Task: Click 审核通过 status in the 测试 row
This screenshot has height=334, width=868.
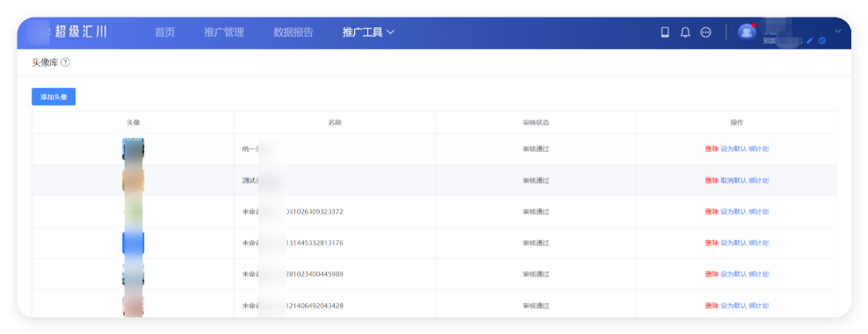Action: (536, 180)
